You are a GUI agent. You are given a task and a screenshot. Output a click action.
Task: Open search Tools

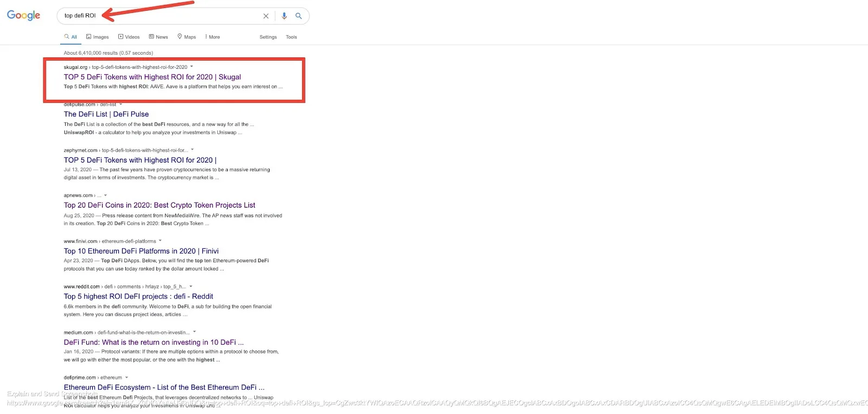[x=291, y=37]
